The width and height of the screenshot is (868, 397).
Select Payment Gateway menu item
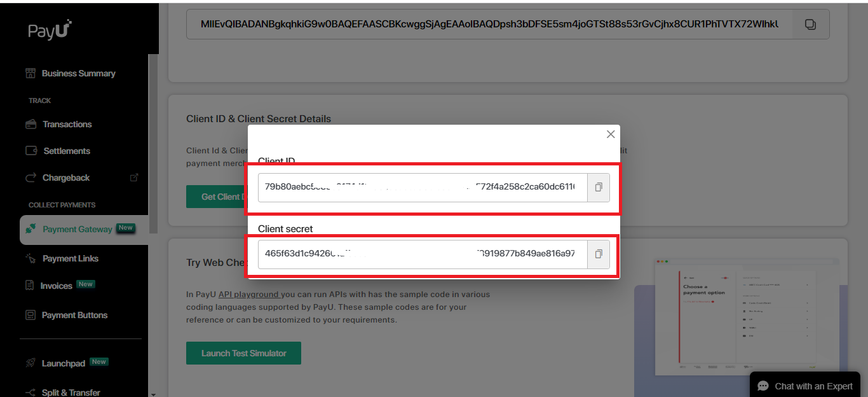pos(77,229)
